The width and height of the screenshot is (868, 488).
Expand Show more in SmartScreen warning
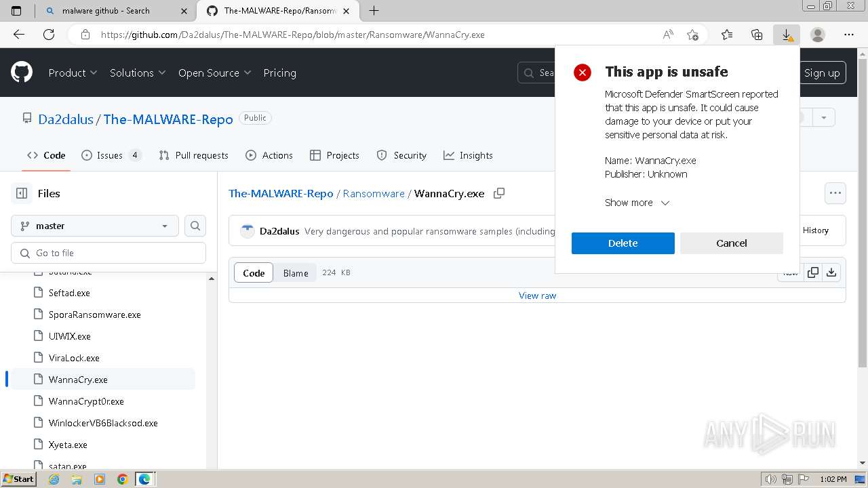click(637, 203)
